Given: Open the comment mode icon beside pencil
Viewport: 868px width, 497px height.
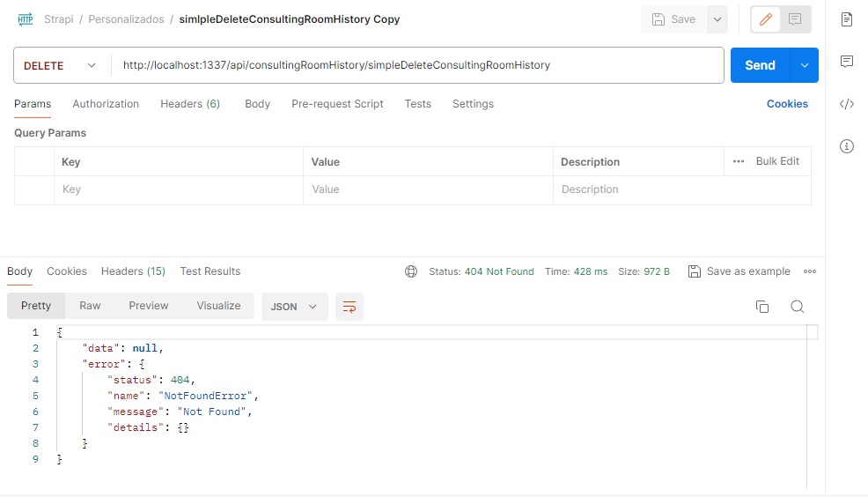Looking at the screenshot, I should [795, 19].
